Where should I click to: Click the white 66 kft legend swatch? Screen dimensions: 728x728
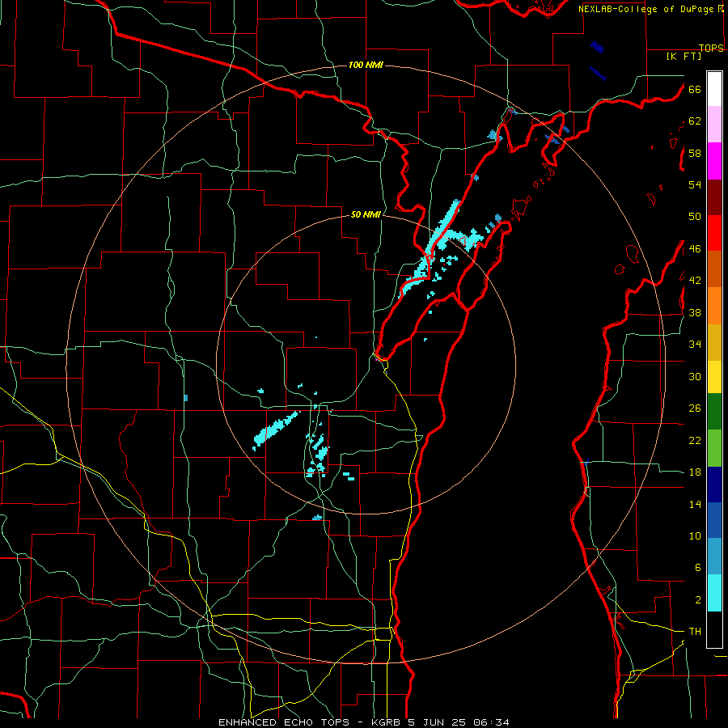coord(714,89)
